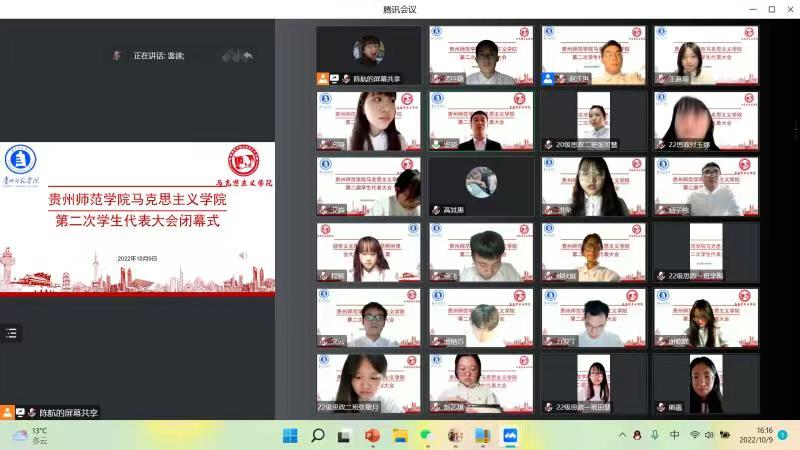800x450 pixels.
Task: Open the volume tray icon
Action: (x=709, y=435)
